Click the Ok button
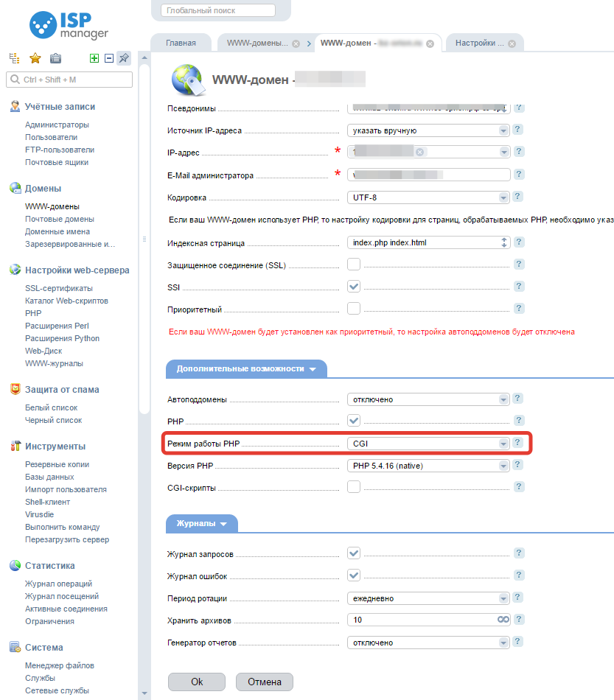 tap(197, 682)
